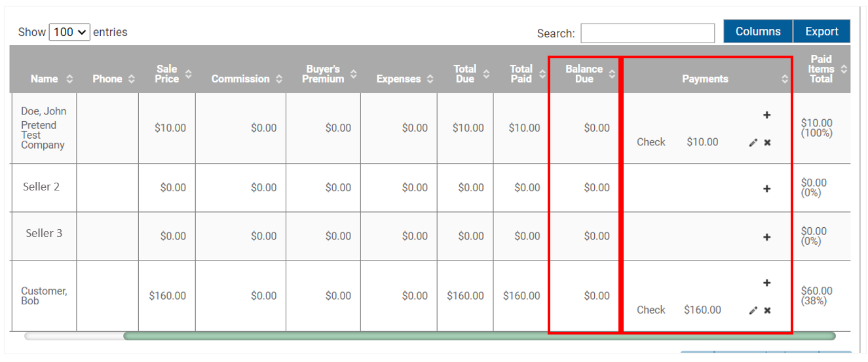Add payment for Customer, Bob
This screenshot has width=868, height=362.
tap(766, 283)
